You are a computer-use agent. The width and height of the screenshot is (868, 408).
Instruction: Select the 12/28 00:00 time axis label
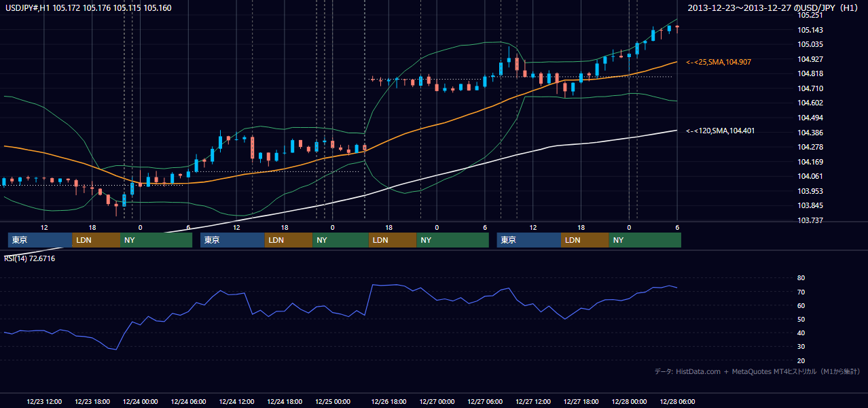pyautogui.click(x=629, y=402)
